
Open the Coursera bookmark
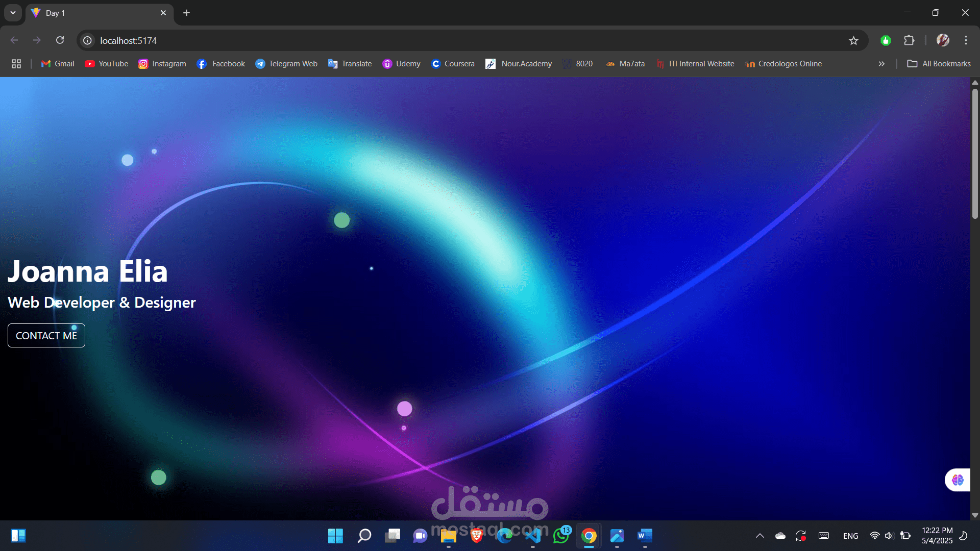click(453, 64)
